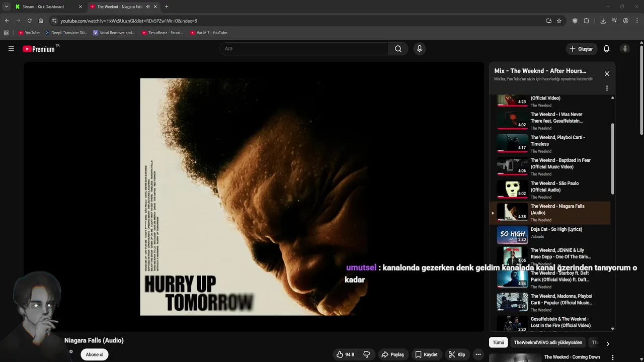Create clip with Klip button
Screen dimensions: 644x362
(x=457, y=354)
